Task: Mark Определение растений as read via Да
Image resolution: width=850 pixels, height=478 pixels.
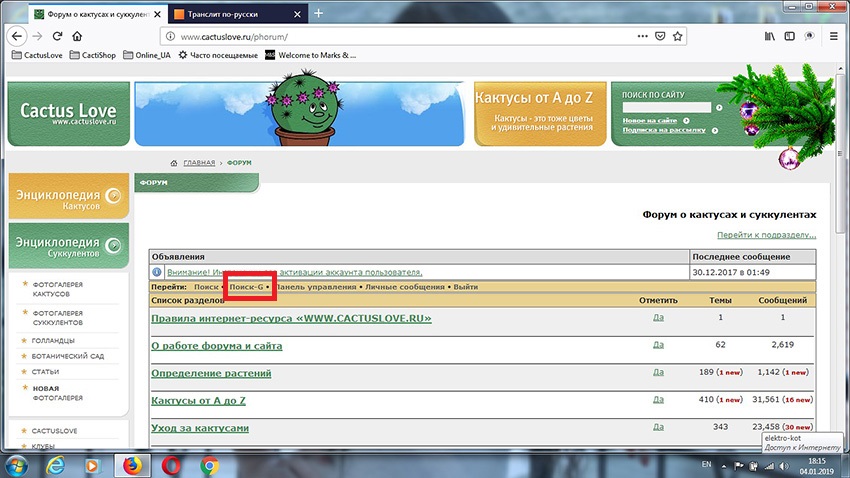Action: [x=658, y=372]
